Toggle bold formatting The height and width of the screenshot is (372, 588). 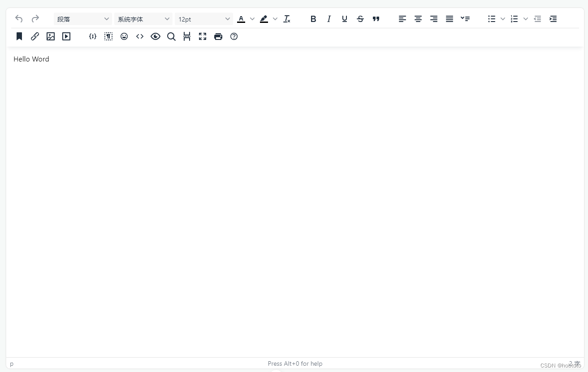pyautogui.click(x=313, y=19)
